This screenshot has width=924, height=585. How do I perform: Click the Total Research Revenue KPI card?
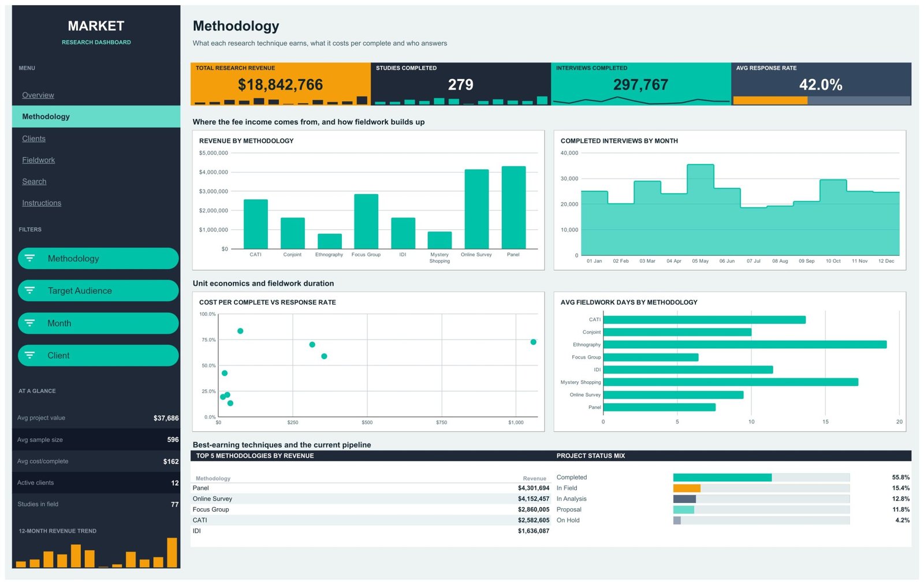(281, 84)
